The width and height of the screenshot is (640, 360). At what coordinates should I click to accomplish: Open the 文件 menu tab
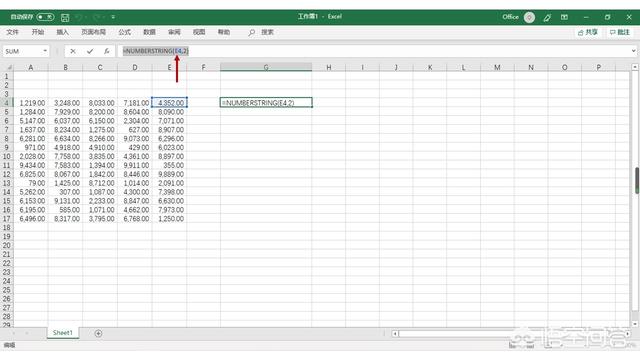tap(12, 32)
